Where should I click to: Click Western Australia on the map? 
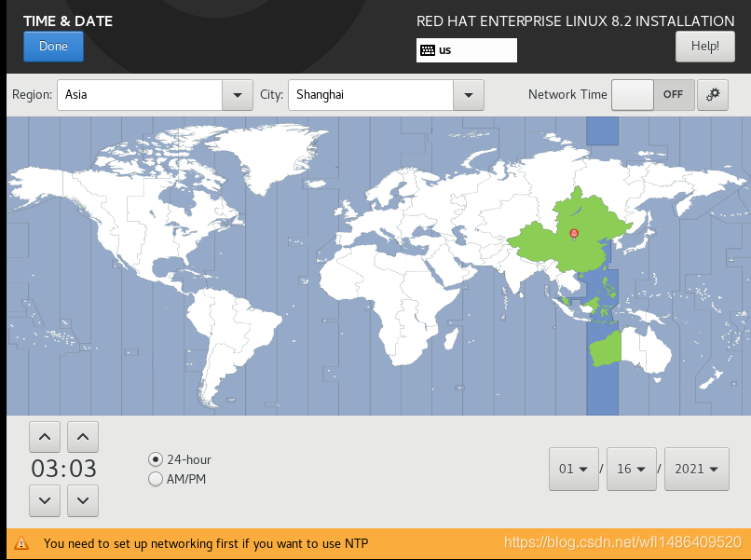click(x=606, y=348)
